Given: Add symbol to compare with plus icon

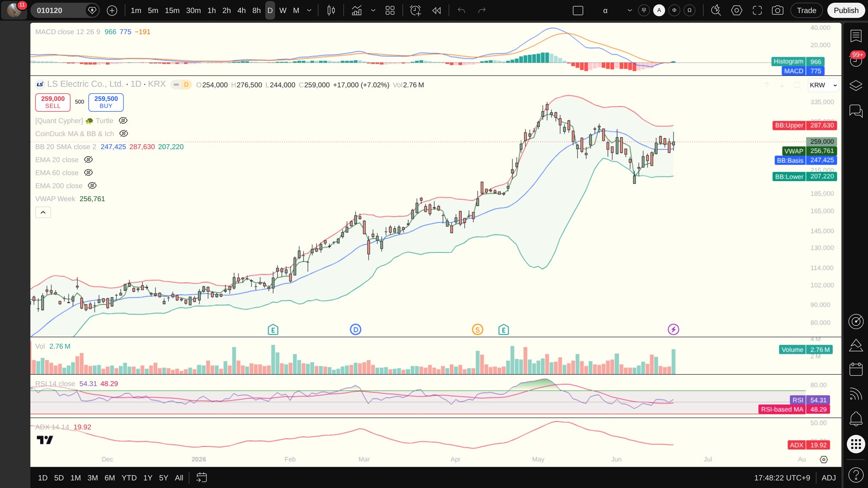Looking at the screenshot, I should point(112,10).
